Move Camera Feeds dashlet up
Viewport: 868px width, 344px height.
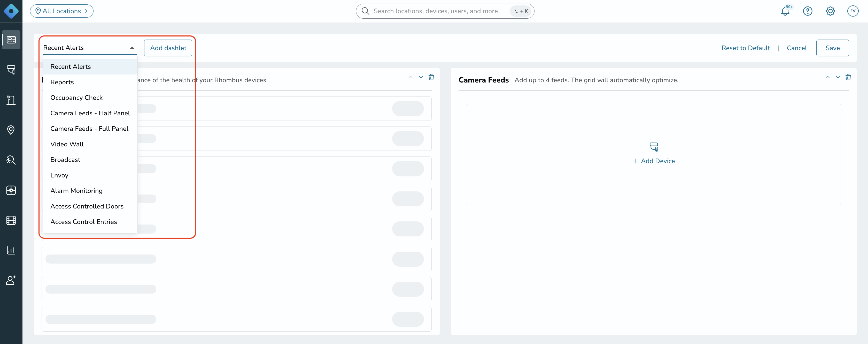pos(827,77)
